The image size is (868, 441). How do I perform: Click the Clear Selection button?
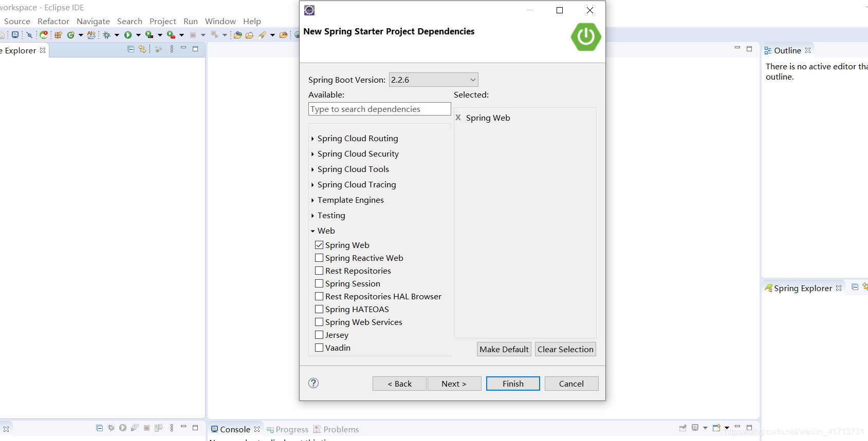[565, 349]
